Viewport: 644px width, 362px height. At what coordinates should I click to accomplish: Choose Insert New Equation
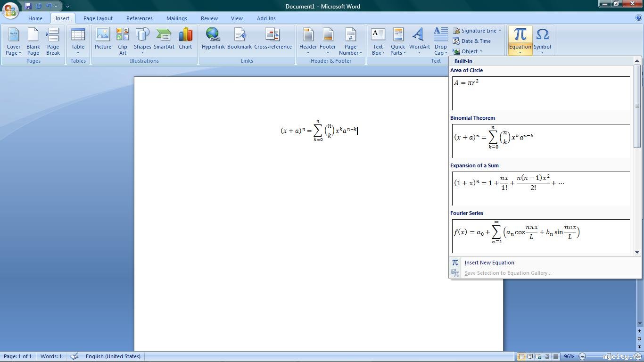coord(489,263)
